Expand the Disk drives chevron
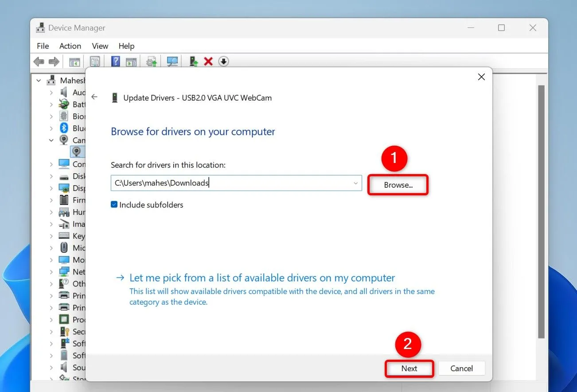Image resolution: width=577 pixels, height=392 pixels. pos(51,176)
